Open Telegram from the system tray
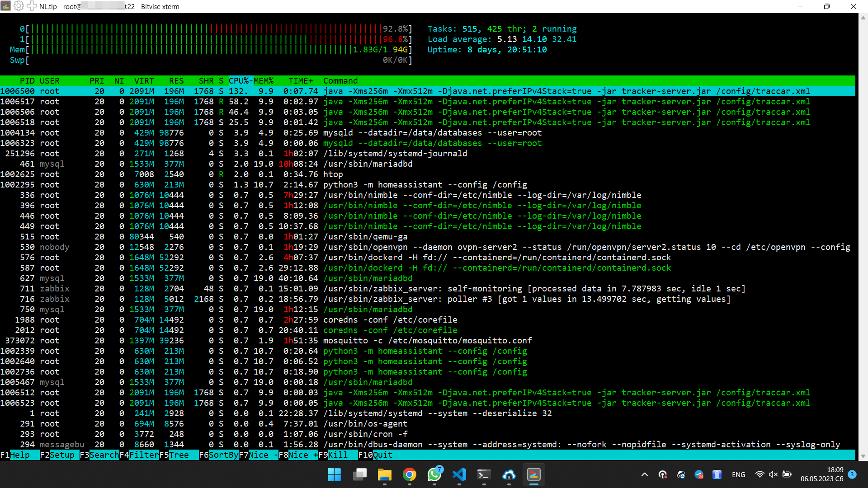This screenshot has height=488, width=868. (699, 474)
